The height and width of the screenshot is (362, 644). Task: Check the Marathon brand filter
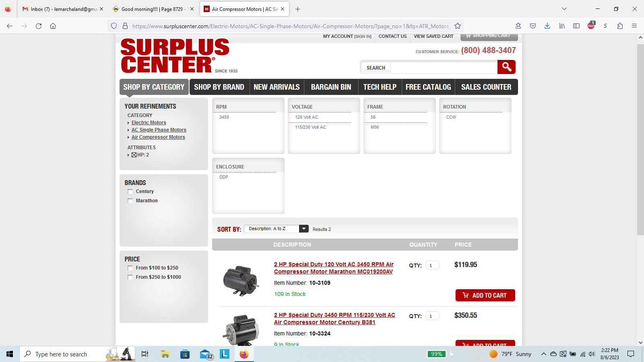tap(130, 201)
